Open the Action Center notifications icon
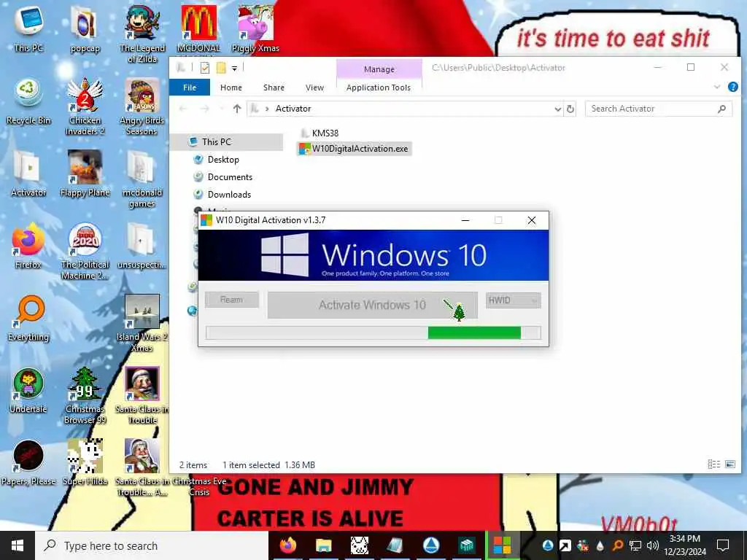The height and width of the screenshot is (560, 747). [x=723, y=545]
